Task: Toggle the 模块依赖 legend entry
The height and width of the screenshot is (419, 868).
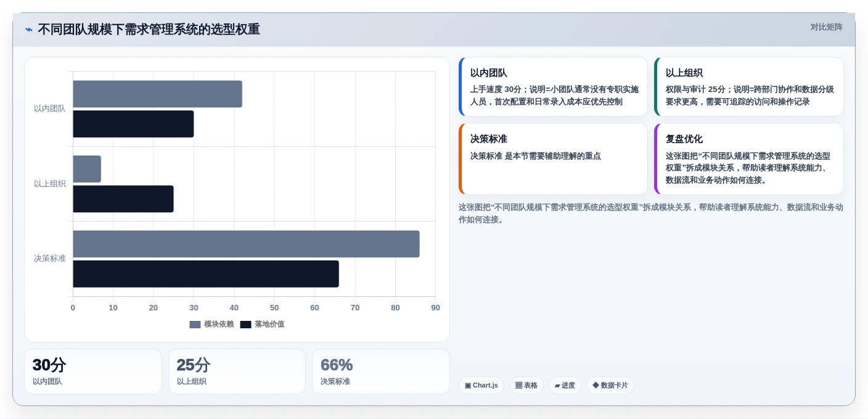Action: tap(211, 324)
